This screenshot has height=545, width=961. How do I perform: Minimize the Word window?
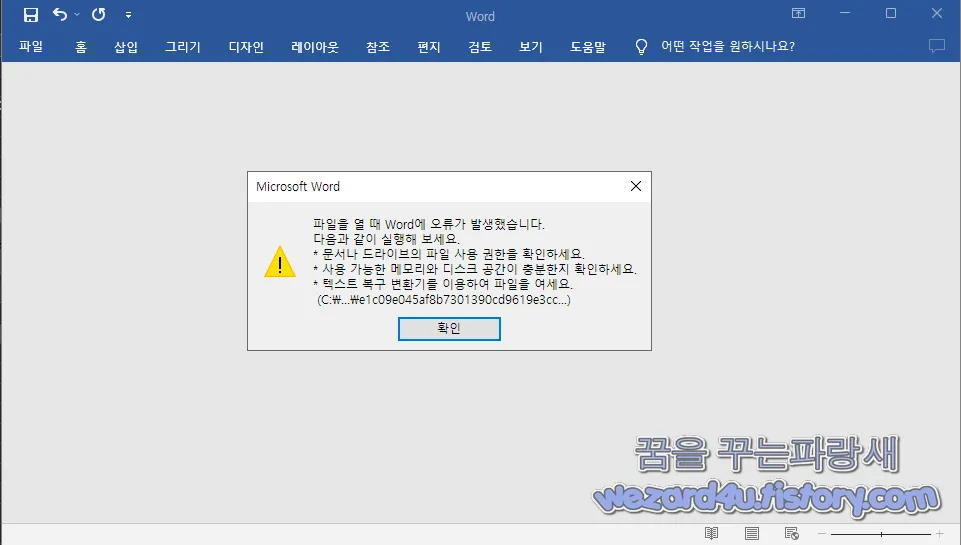tap(845, 13)
